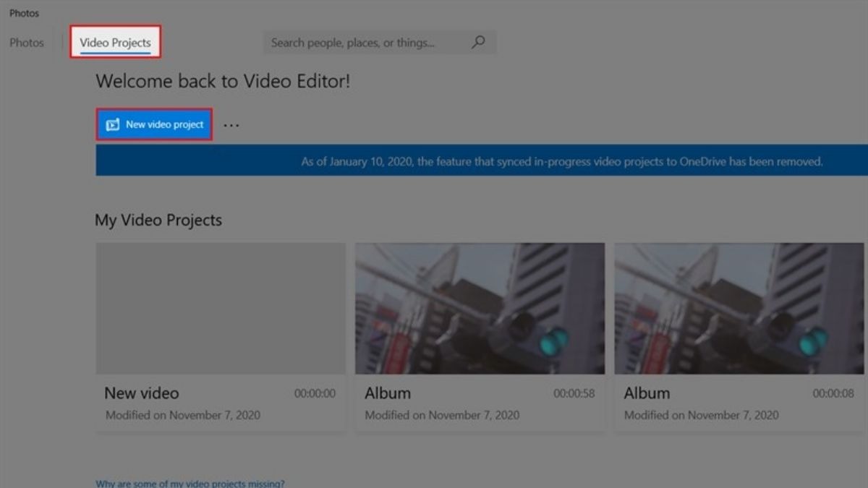This screenshot has width=868, height=488.
Task: Click the search magnifier icon
Action: (478, 43)
